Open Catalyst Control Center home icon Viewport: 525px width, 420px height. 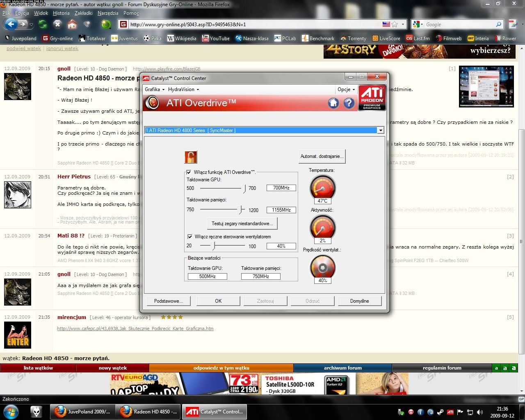click(x=333, y=103)
